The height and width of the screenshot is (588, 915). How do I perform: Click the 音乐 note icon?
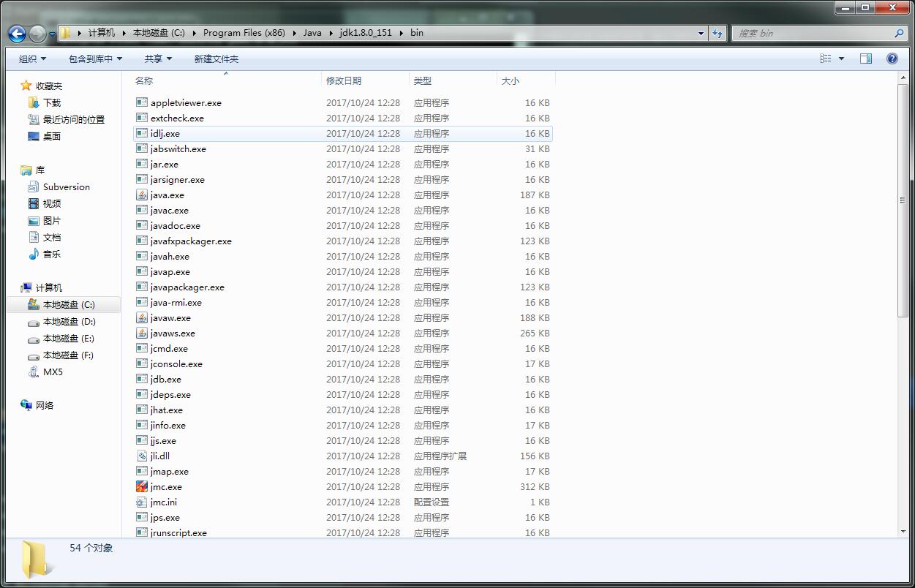coord(34,254)
